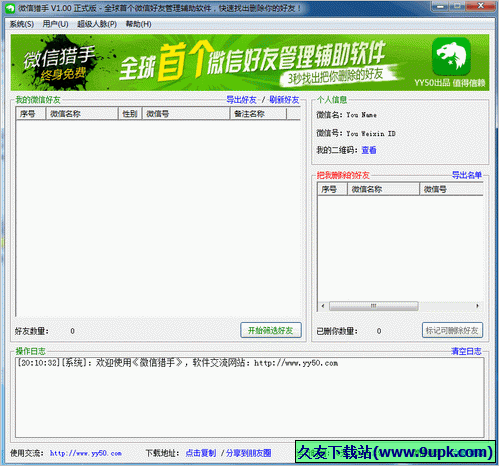Image resolution: width=499 pixels, height=466 pixels.
Task: Click the 导出好友 link
Action: 241,100
